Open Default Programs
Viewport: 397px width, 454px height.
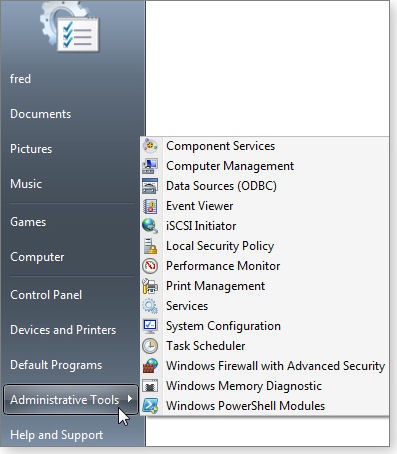tap(56, 365)
